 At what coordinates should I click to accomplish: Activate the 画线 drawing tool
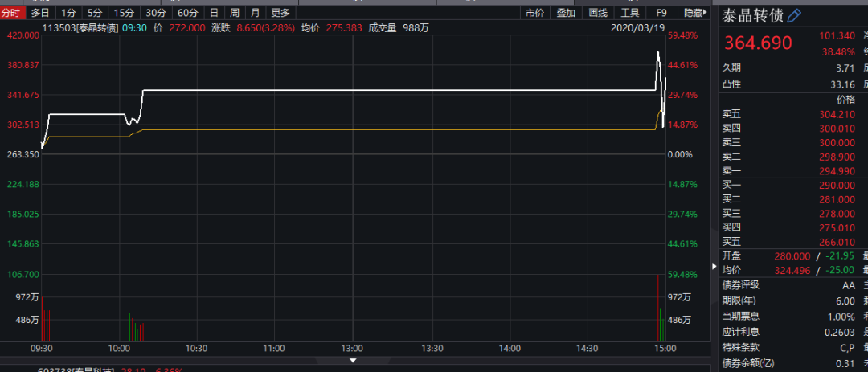point(598,13)
